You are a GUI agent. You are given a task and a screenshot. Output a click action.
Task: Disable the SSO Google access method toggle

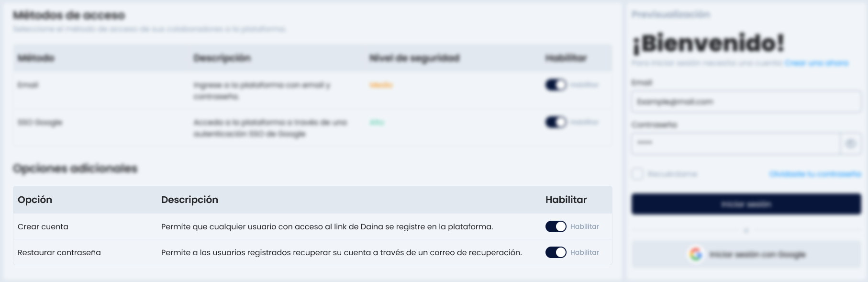coord(556,123)
